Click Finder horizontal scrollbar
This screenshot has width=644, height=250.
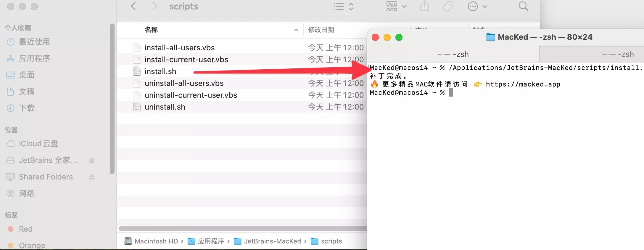[x=243, y=228]
